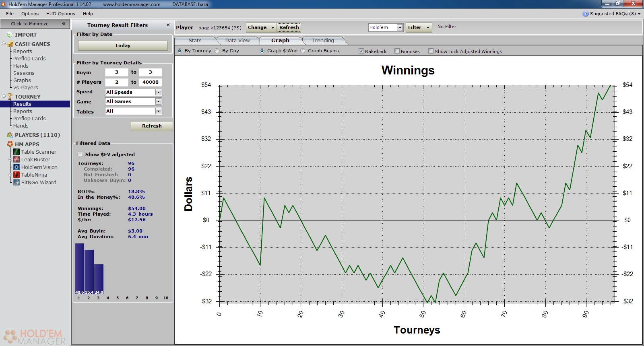644x346 pixels.
Task: Open the HUD Options menu
Action: click(x=60, y=14)
